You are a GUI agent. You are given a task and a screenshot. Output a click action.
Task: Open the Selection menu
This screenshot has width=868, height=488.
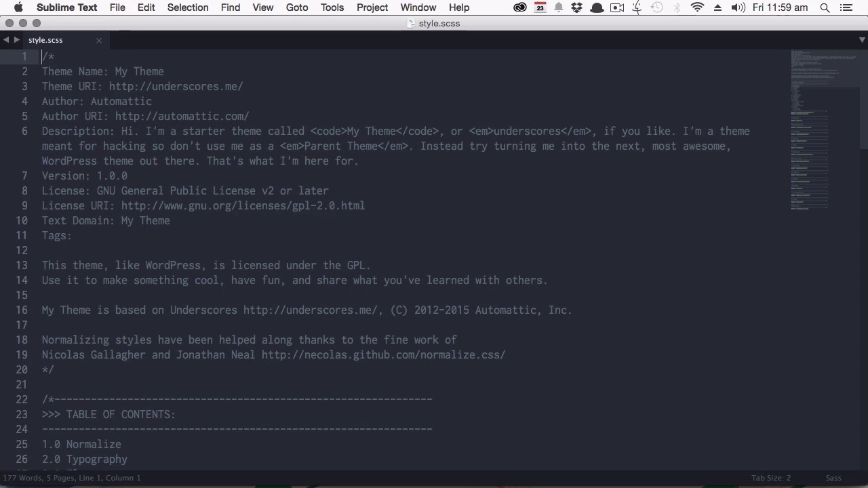tap(188, 7)
